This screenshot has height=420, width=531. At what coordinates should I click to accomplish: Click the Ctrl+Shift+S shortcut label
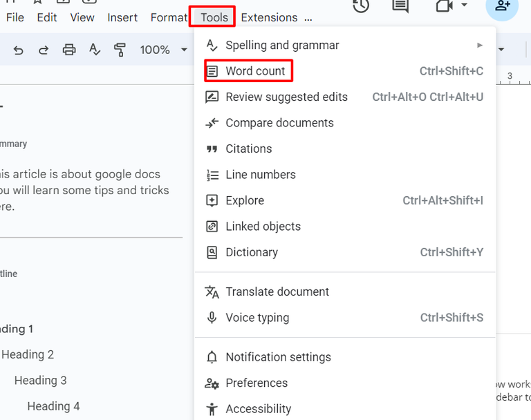(451, 318)
